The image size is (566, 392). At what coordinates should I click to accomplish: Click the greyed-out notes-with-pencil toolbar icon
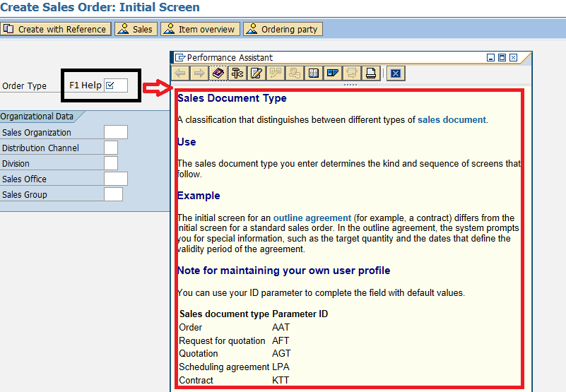[276, 73]
